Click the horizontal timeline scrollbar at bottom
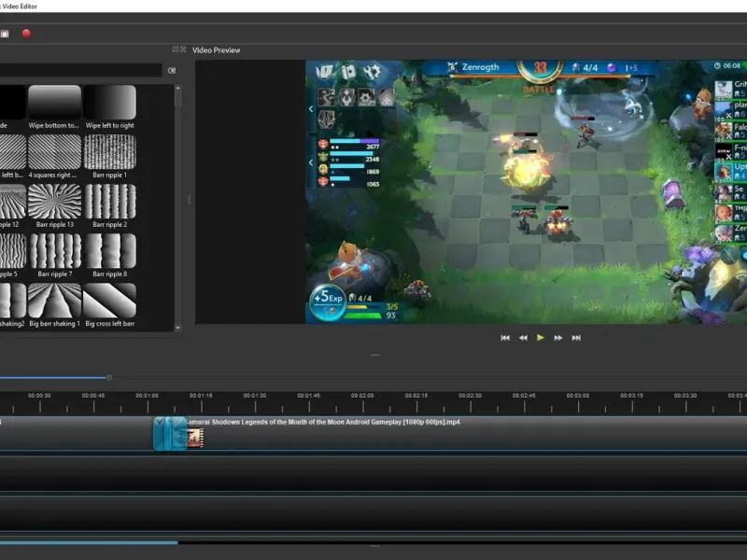Image resolution: width=747 pixels, height=560 pixels. (x=89, y=542)
